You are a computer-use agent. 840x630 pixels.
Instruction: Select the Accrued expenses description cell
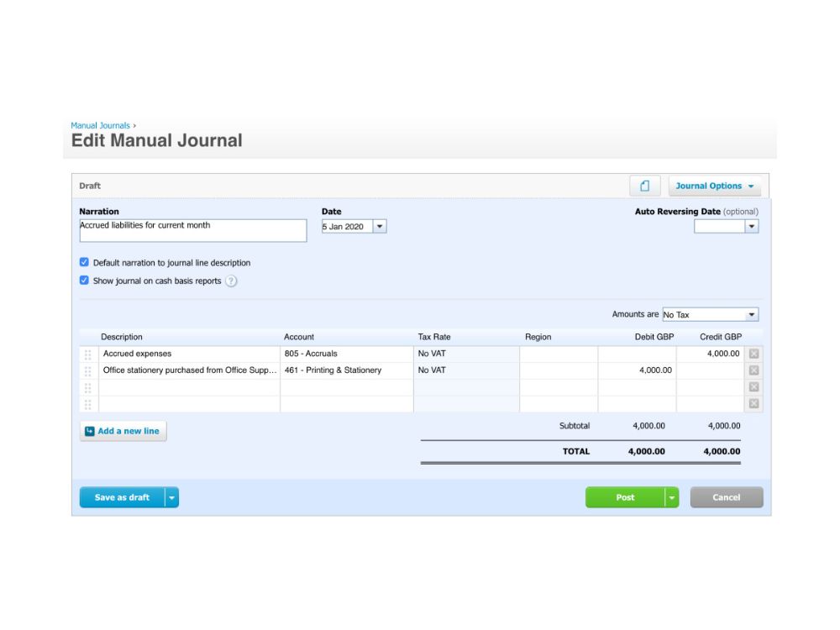[x=189, y=354]
